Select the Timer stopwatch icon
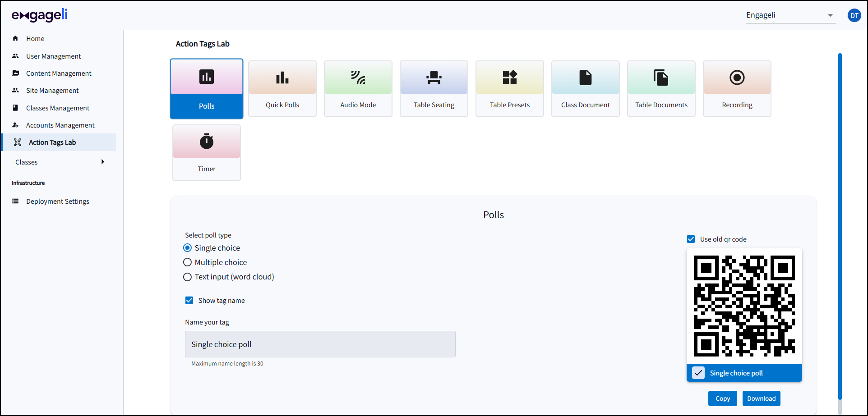The height and width of the screenshot is (416, 868). click(x=207, y=141)
